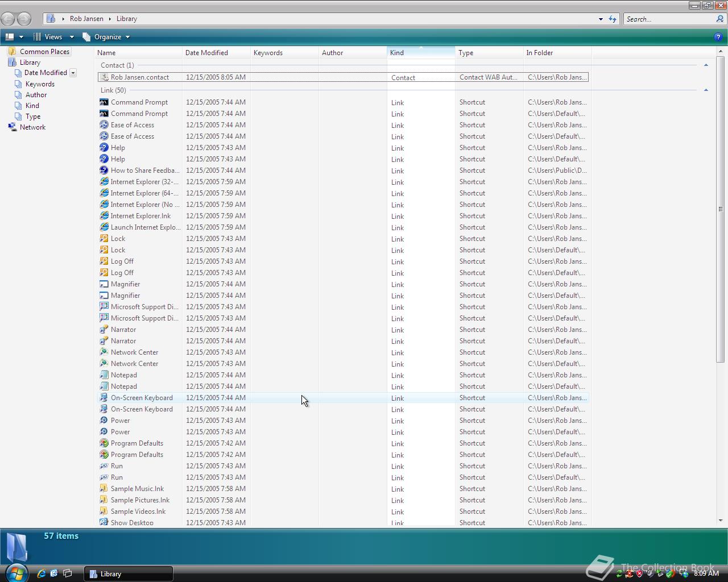The image size is (728, 582).
Task: Click the pane layout icon on command bar
Action: tap(10, 37)
